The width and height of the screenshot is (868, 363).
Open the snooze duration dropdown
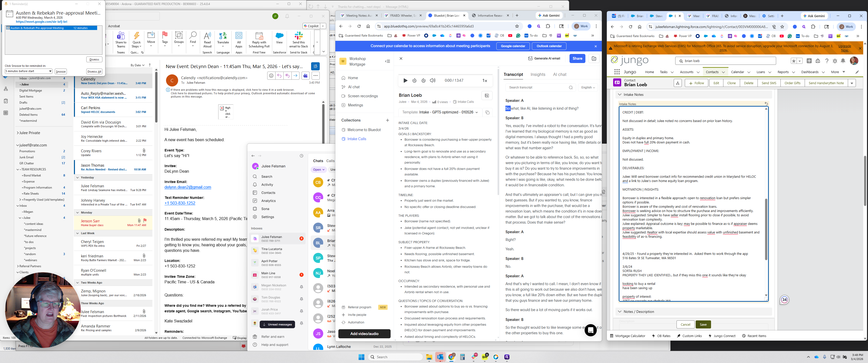[50, 71]
